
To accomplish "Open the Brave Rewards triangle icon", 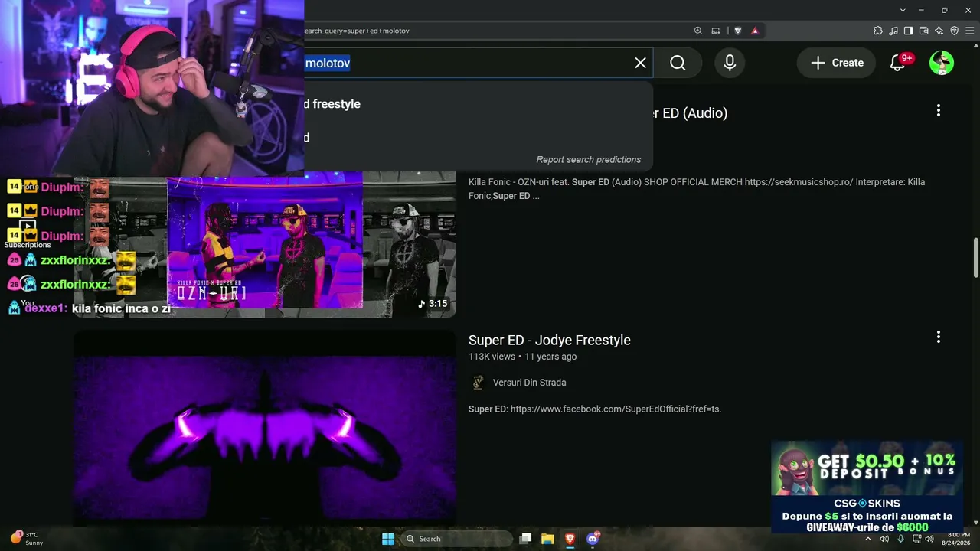I will [755, 31].
